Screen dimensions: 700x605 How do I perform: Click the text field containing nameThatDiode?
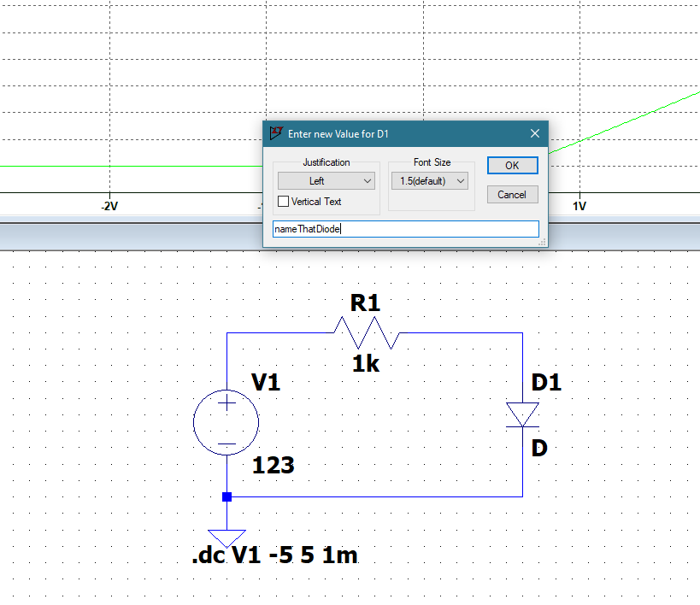[x=405, y=229]
